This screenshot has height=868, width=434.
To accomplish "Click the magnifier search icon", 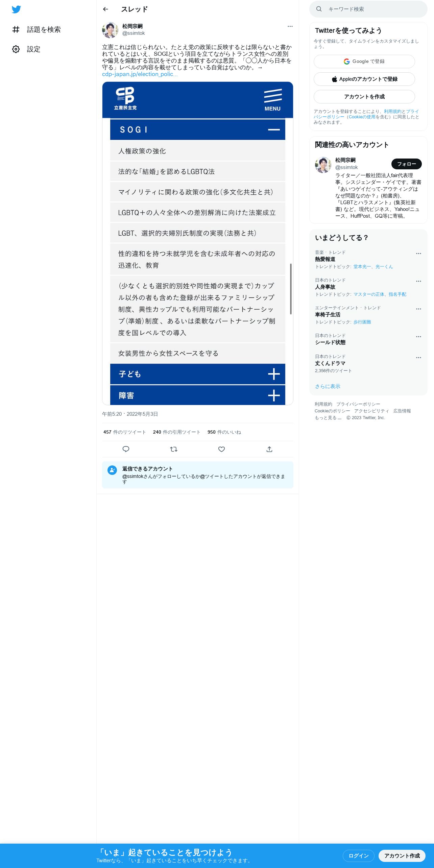I will [x=319, y=9].
